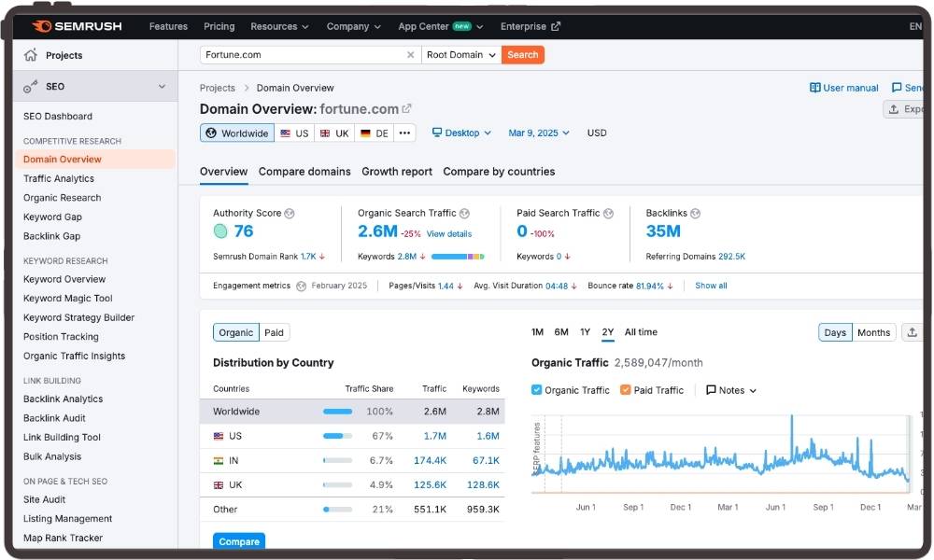The image size is (934, 560).
Task: Click the Organic Search Traffic info icon
Action: 464,213
